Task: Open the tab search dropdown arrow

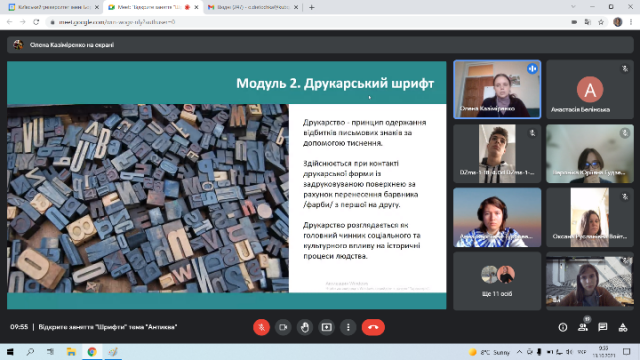Action: (x=573, y=7)
